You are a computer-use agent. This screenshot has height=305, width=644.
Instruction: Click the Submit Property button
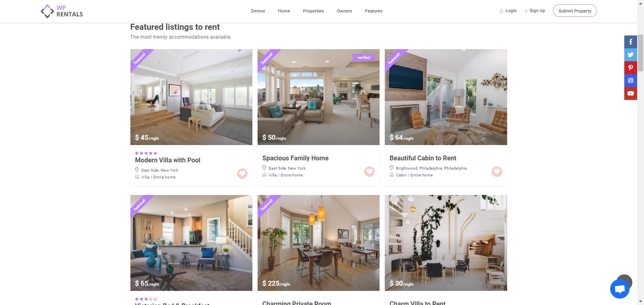tap(575, 11)
